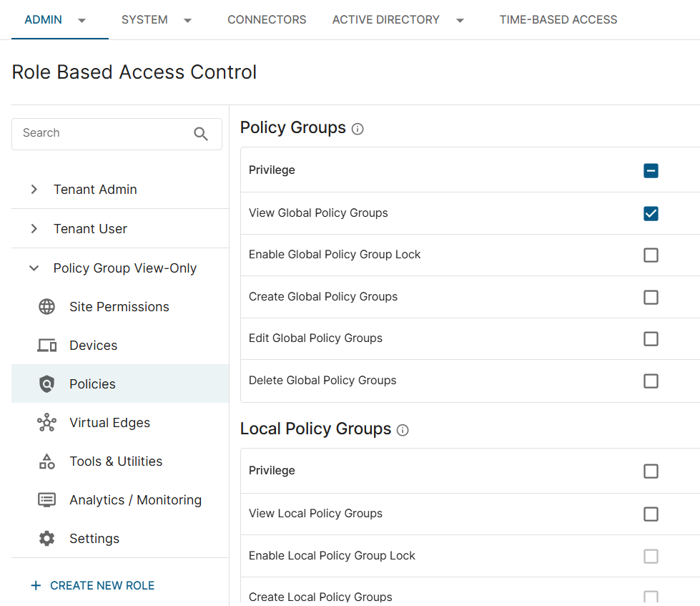Click into the role Search field

100,134
